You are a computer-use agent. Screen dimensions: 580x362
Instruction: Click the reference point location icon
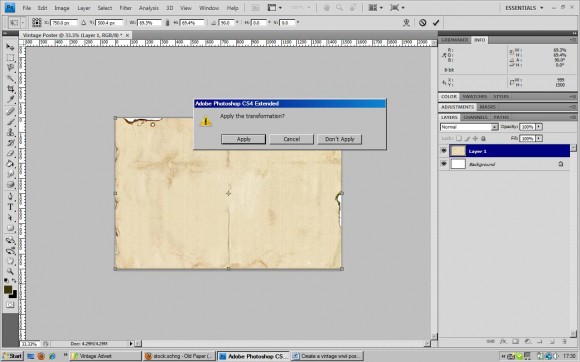click(x=36, y=23)
